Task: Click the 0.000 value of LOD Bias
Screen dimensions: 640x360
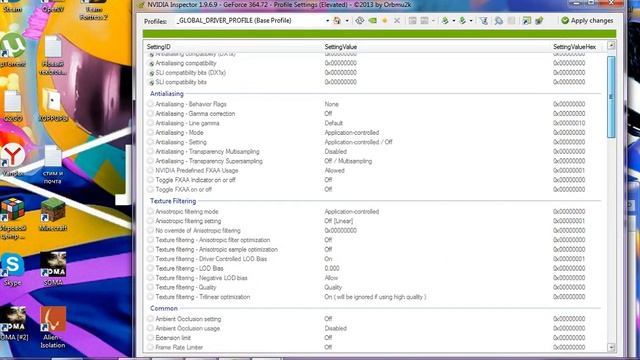Action: pyautogui.click(x=332, y=268)
